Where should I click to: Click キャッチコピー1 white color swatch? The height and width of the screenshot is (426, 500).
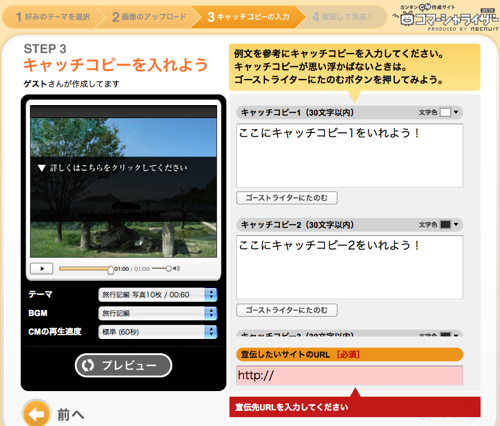[445, 112]
